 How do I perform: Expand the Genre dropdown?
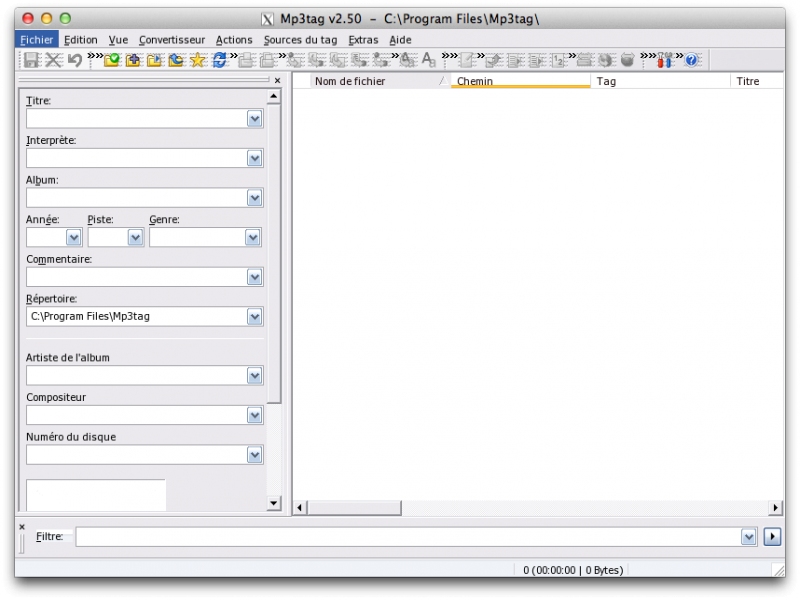click(x=253, y=238)
